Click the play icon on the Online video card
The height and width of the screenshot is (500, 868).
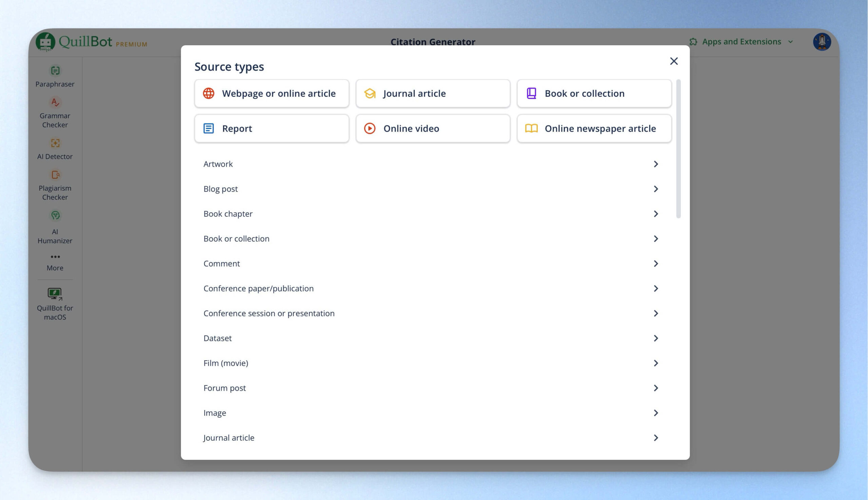click(370, 129)
